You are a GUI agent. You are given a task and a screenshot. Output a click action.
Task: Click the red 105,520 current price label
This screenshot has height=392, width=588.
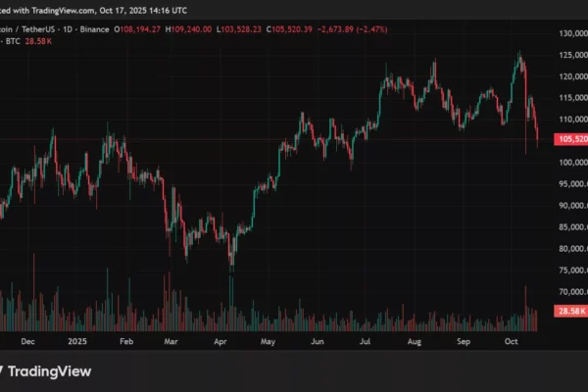click(570, 139)
